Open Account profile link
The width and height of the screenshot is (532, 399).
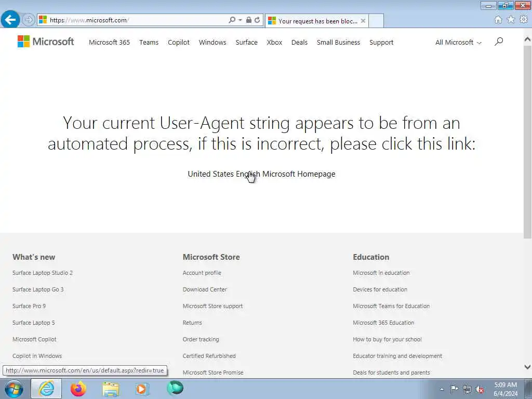click(202, 273)
